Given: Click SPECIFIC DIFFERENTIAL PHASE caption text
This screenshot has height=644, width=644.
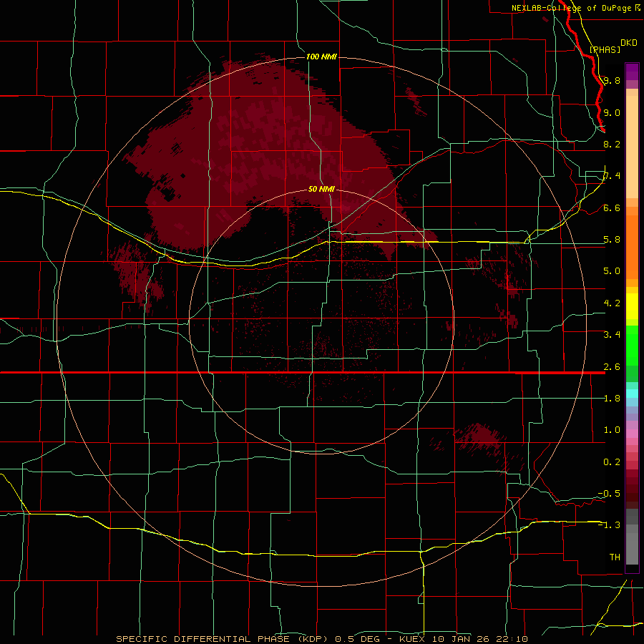Looking at the screenshot, I should click(203, 639).
